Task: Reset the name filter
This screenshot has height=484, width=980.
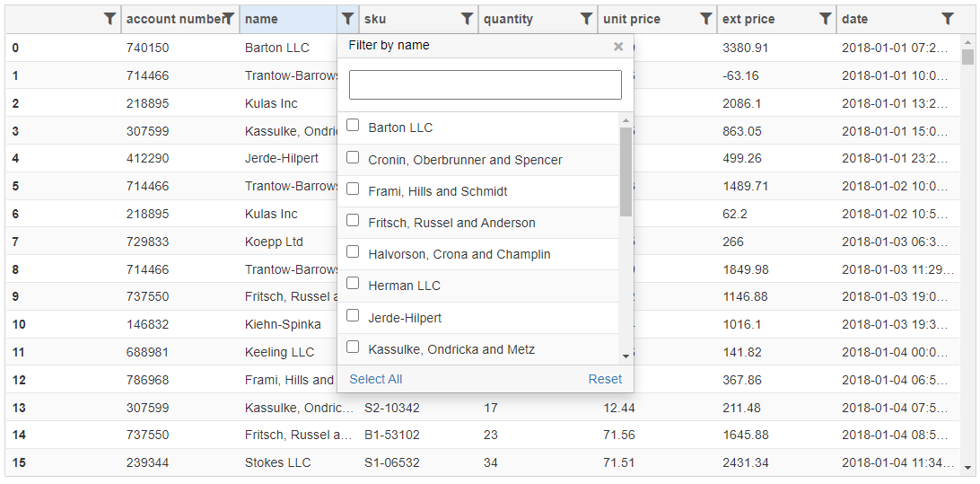Action: coord(605,379)
